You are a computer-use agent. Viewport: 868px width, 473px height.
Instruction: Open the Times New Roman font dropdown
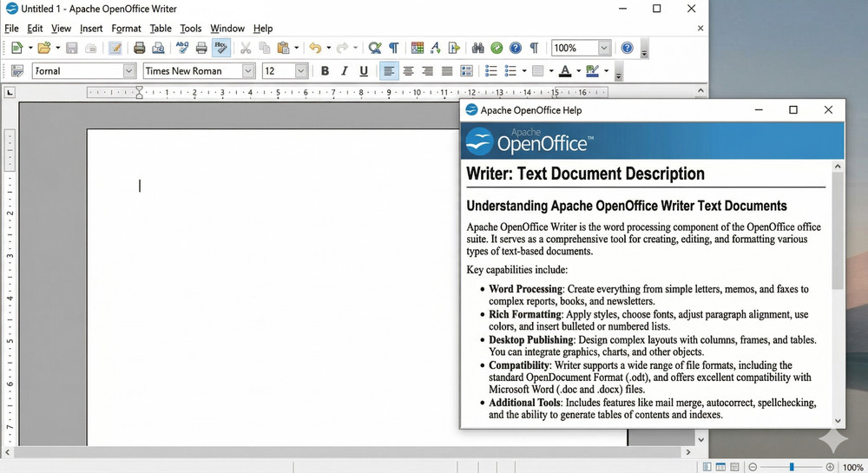(248, 71)
